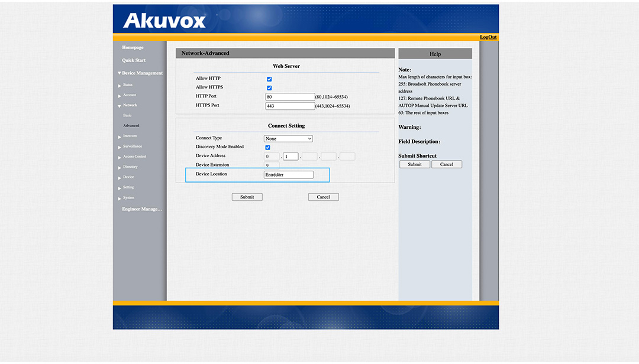639x364 pixels.
Task: Expand Access Control in the sidebar
Action: 120,157
